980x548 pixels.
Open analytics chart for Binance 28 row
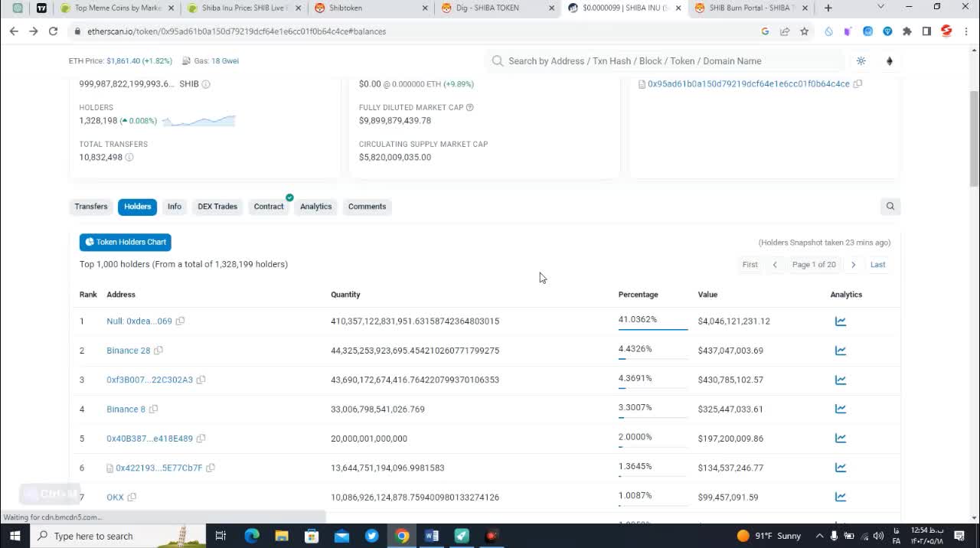(x=840, y=351)
